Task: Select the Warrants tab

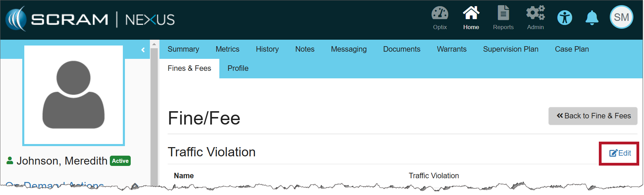Action: [451, 49]
